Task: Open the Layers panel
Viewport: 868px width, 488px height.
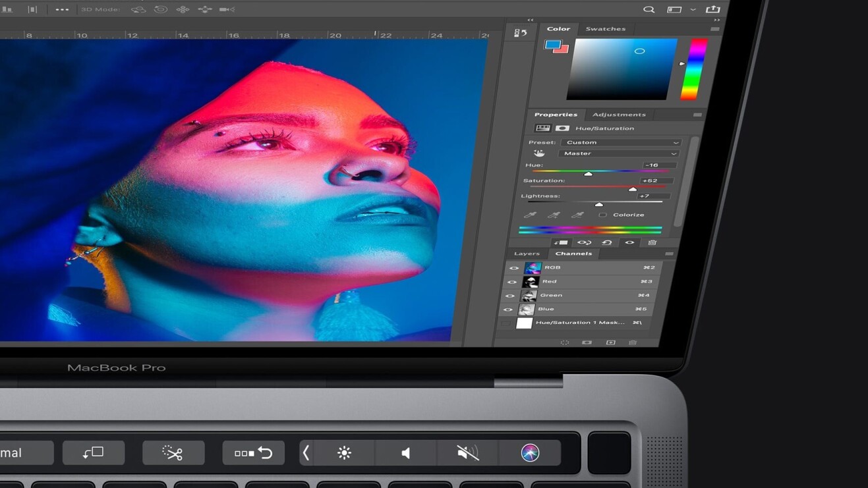Action: pos(526,253)
